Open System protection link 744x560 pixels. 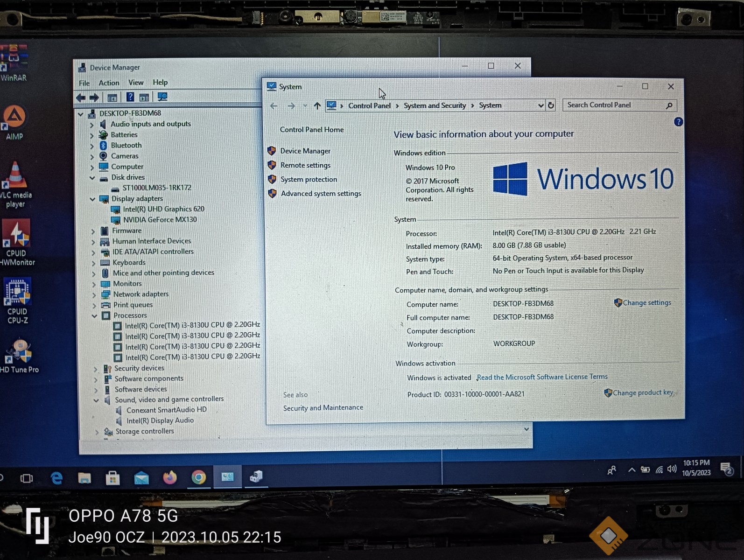coord(309,180)
